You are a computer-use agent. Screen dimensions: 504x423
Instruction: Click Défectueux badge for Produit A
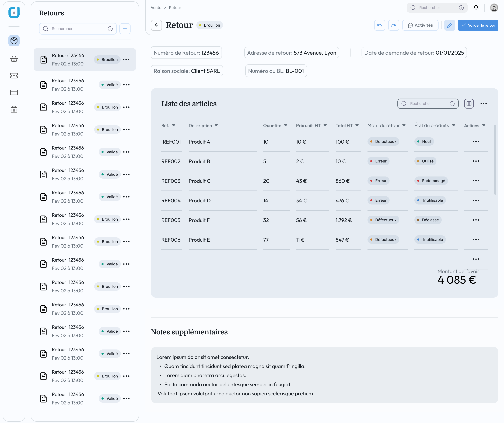[x=383, y=141]
